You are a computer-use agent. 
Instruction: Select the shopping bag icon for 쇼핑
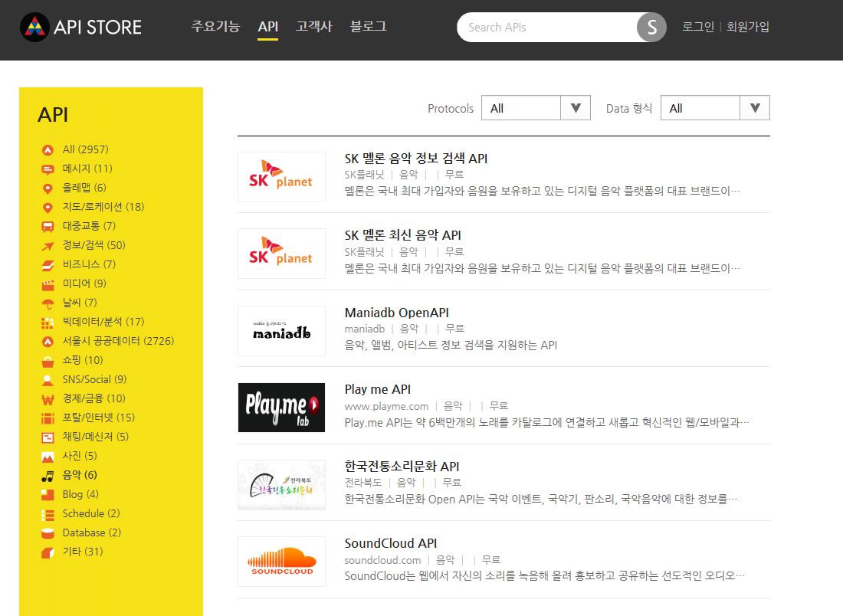pos(48,360)
